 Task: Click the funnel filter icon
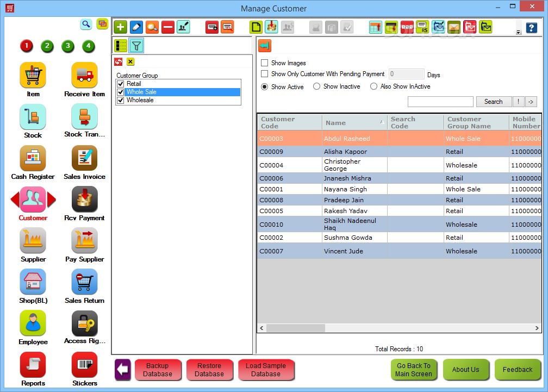tap(136, 46)
